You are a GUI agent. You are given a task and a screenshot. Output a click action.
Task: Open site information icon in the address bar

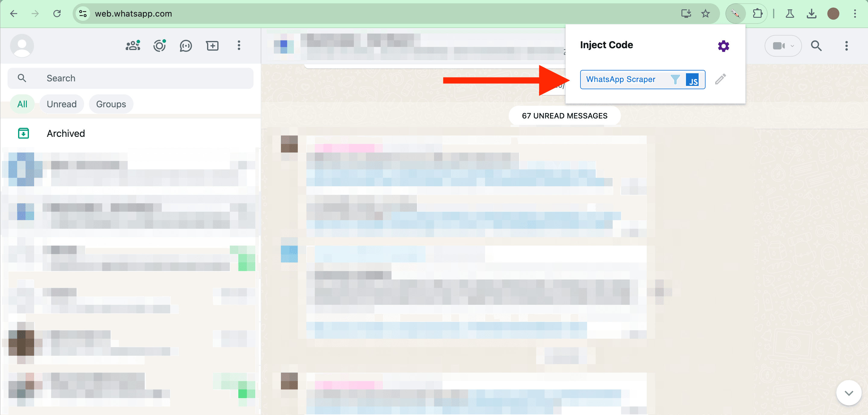tap(83, 14)
